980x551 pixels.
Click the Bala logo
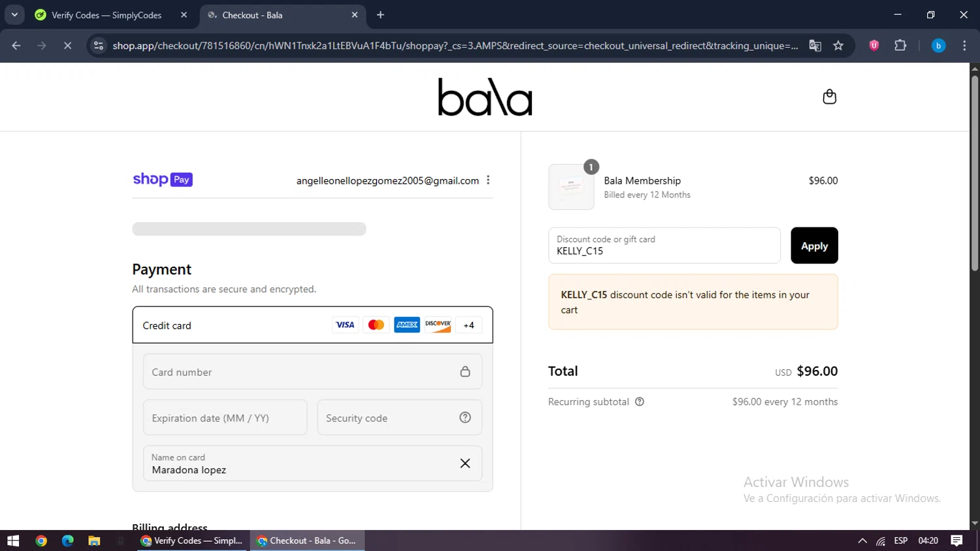click(x=485, y=97)
